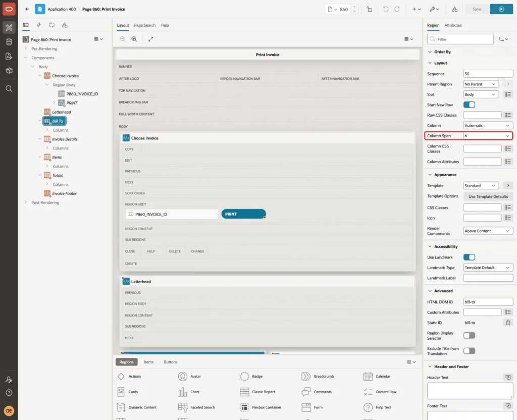Click the property Filter search field
This screenshot has width=517, height=420.
click(460, 39)
